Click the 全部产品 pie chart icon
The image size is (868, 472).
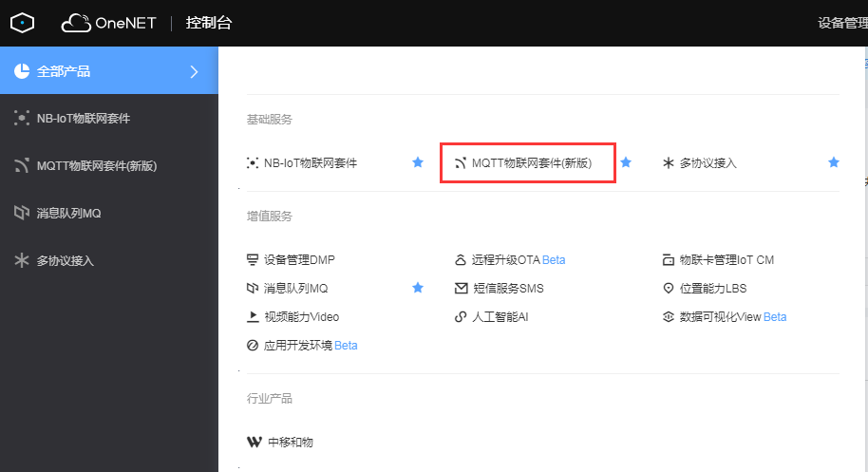(22, 71)
